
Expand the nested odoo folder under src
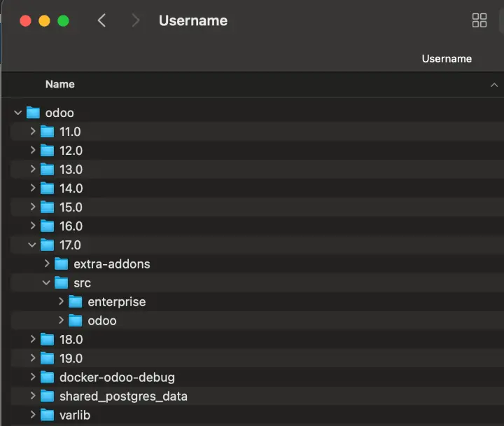(61, 321)
